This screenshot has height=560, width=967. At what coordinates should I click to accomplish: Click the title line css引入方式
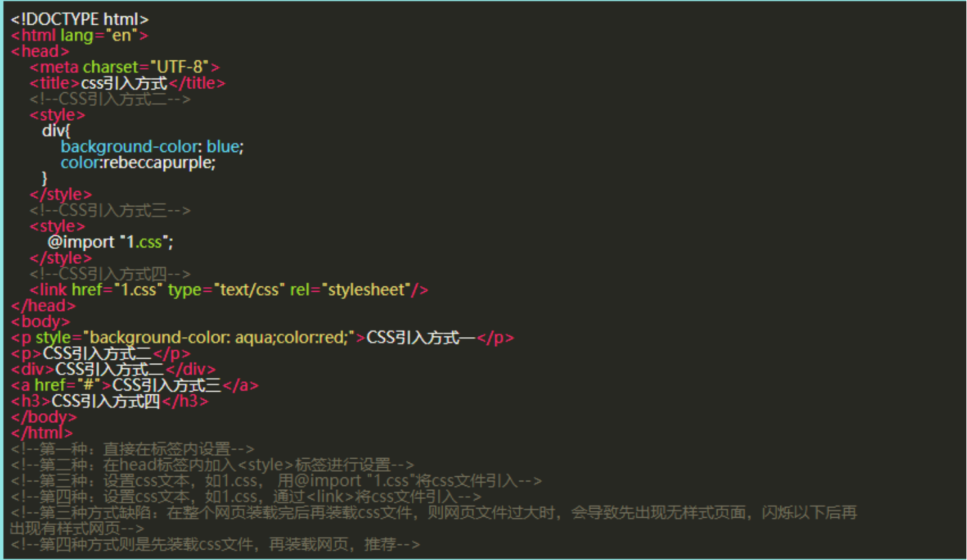[127, 83]
